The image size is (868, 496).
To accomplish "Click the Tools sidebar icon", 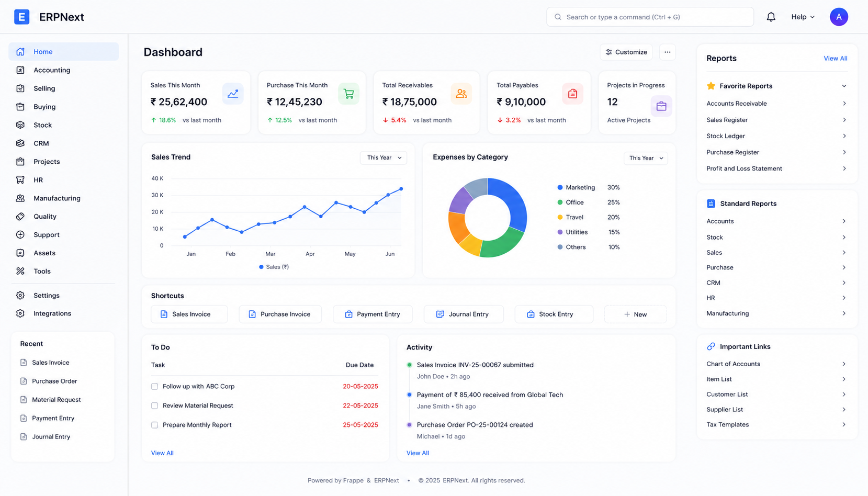I will pyautogui.click(x=20, y=271).
